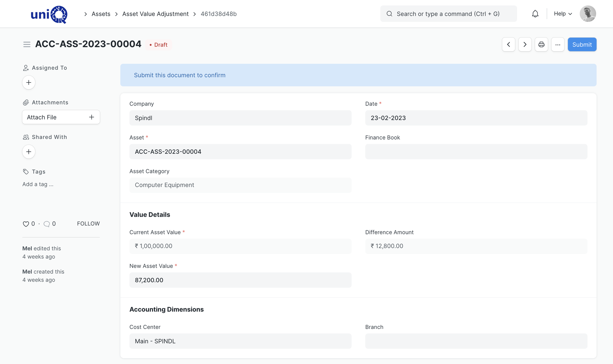Click document title ACC-ASS-2023-00004
The height and width of the screenshot is (364, 613).
coord(88,44)
